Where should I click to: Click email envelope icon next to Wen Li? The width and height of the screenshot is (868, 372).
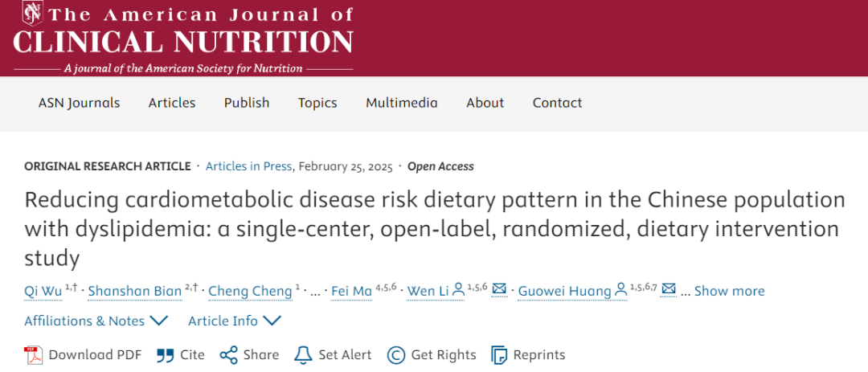499,288
